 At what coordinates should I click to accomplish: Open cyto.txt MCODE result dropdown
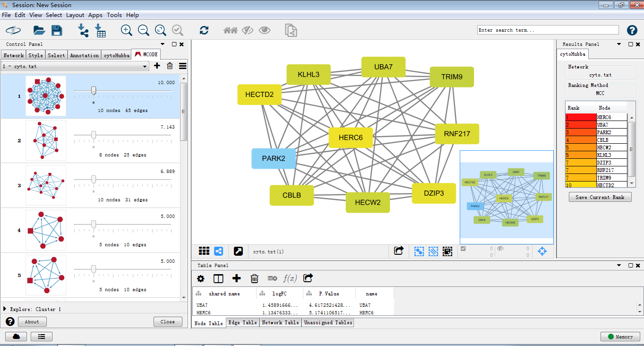pos(75,67)
